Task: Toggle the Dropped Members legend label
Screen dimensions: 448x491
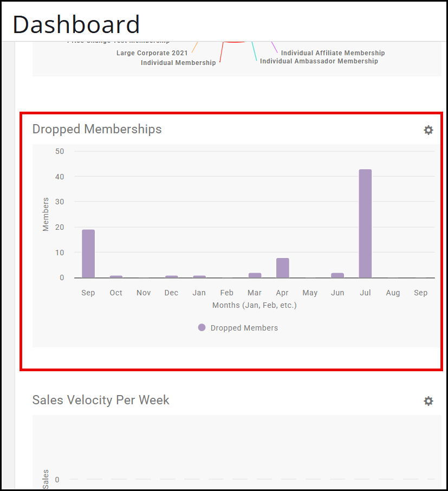Action: 244,328
